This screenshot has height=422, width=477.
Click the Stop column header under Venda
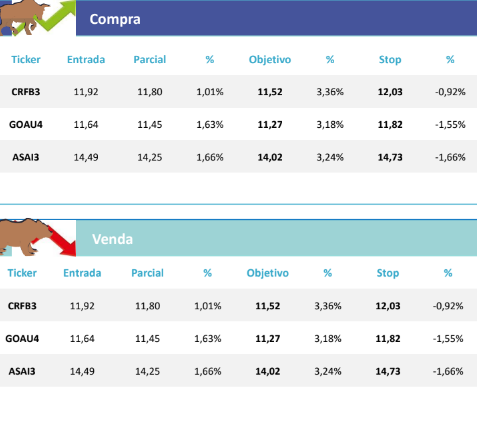388,273
